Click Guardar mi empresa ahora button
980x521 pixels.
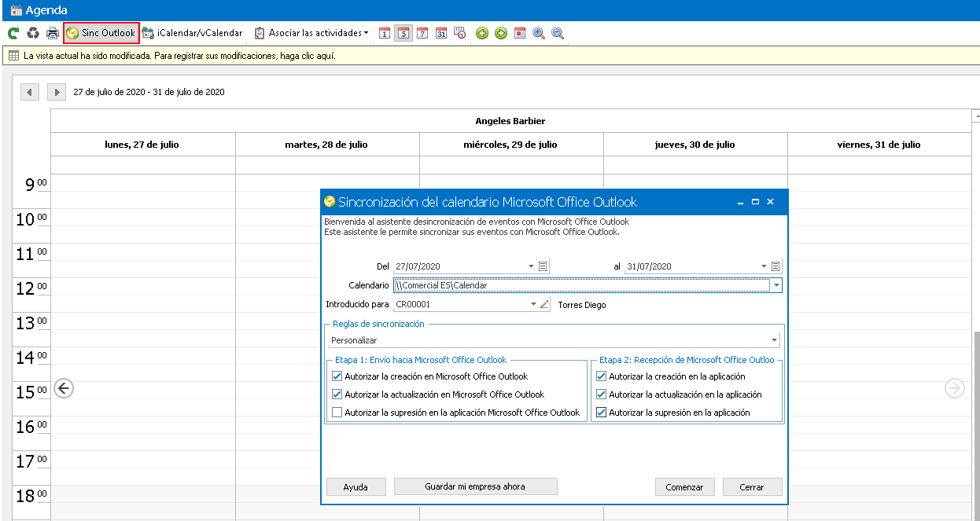point(475,486)
